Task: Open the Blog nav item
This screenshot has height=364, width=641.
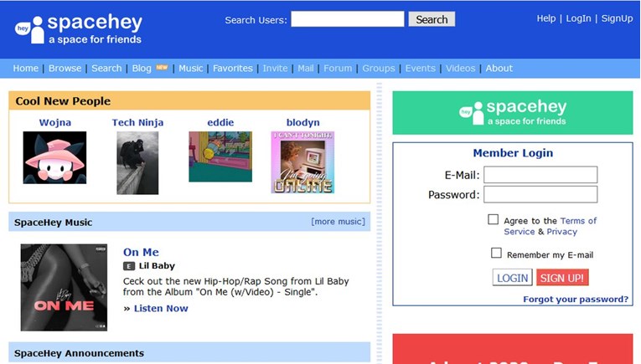Action: tap(142, 68)
